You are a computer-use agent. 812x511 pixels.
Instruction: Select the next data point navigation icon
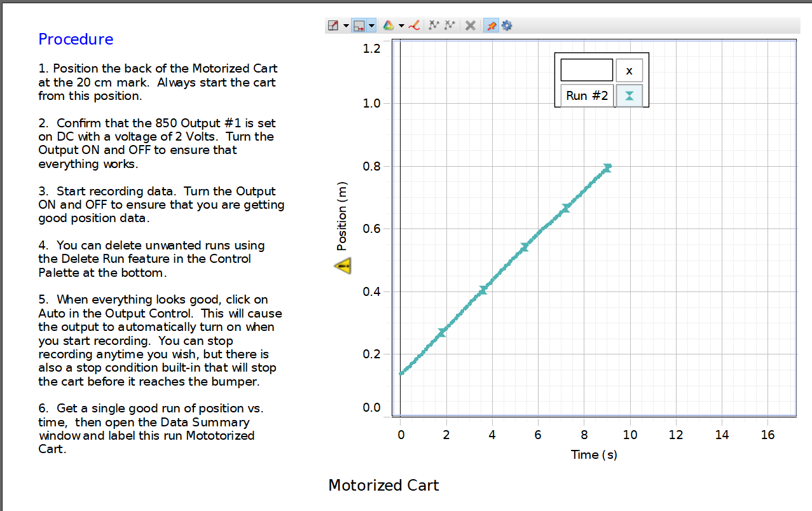coord(450,25)
